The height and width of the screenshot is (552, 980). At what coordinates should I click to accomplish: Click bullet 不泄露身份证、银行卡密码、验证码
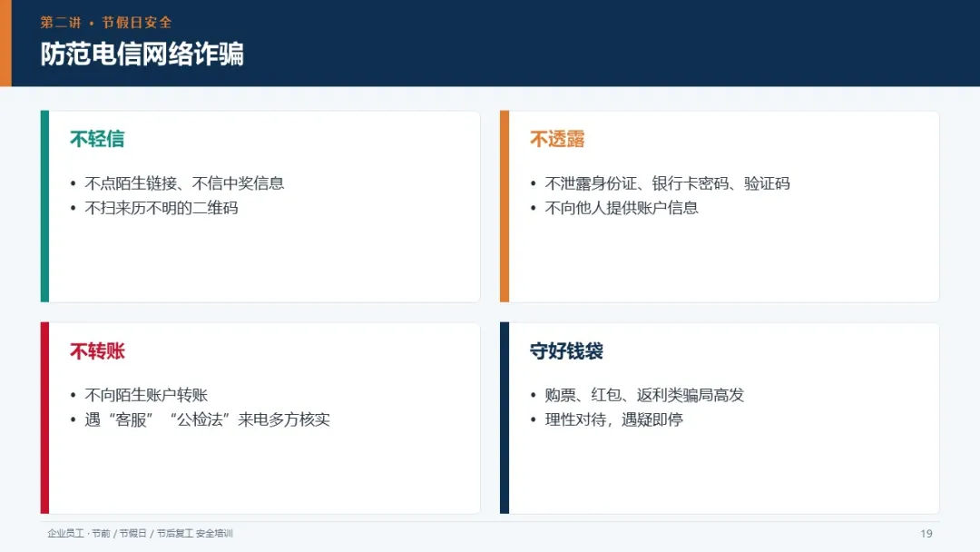[x=668, y=183]
